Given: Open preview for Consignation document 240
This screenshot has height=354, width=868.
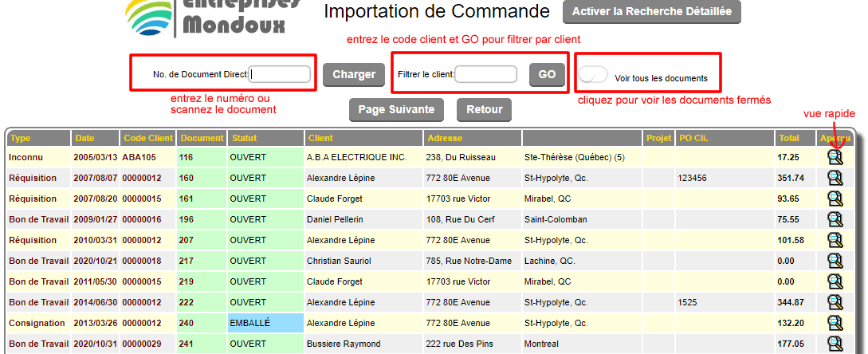Looking at the screenshot, I should [835, 323].
